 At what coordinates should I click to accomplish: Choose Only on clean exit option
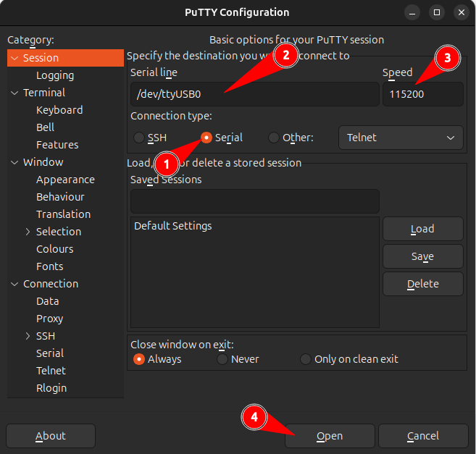pos(306,359)
